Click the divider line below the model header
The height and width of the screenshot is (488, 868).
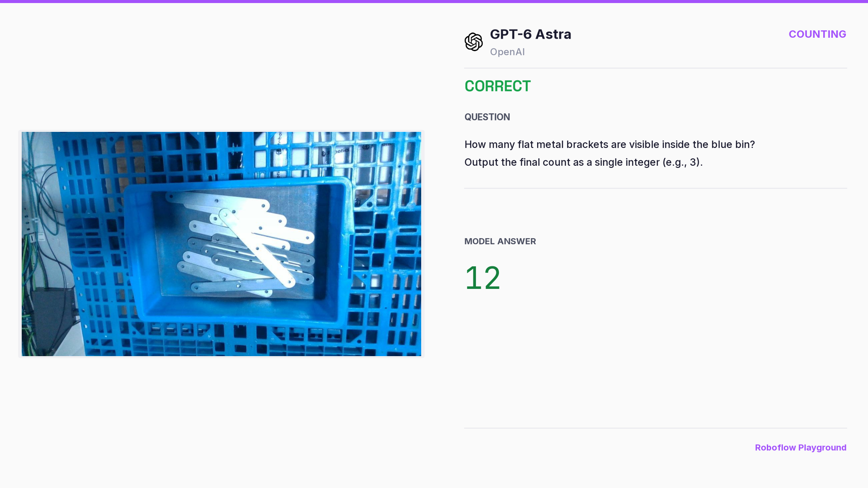pyautogui.click(x=655, y=68)
